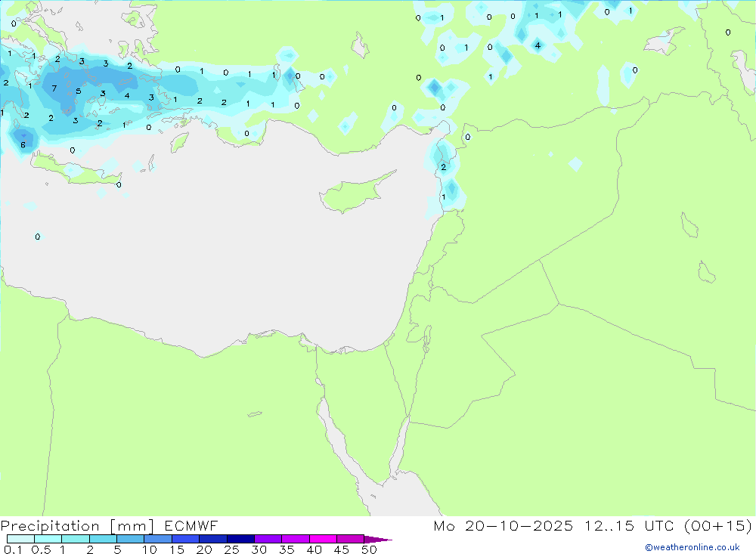Click the '5' precipitation value over the Aegean
756x554 pixels.
pos(78,91)
